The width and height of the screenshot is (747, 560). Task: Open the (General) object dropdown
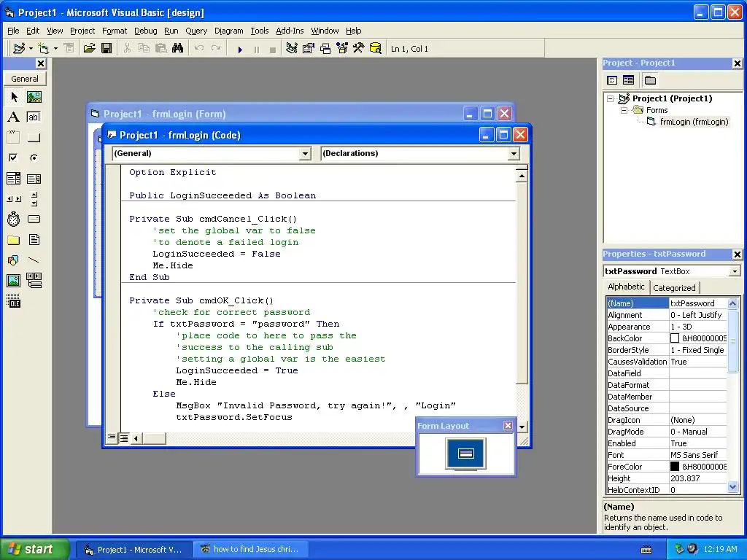[x=306, y=153]
